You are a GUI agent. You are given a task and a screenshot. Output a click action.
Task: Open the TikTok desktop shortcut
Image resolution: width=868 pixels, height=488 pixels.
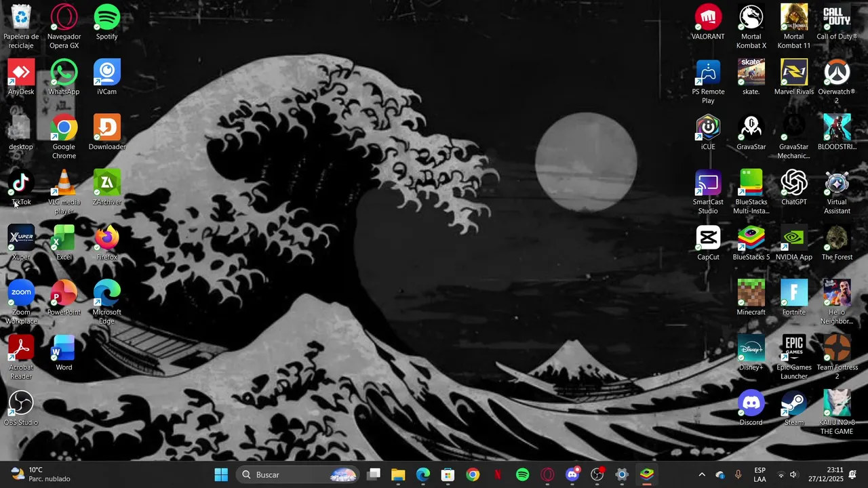pyautogui.click(x=21, y=188)
